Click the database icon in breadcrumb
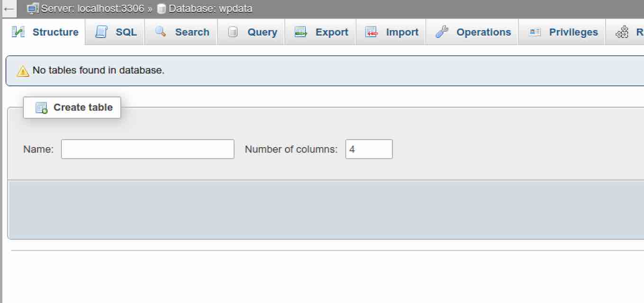 point(162,9)
